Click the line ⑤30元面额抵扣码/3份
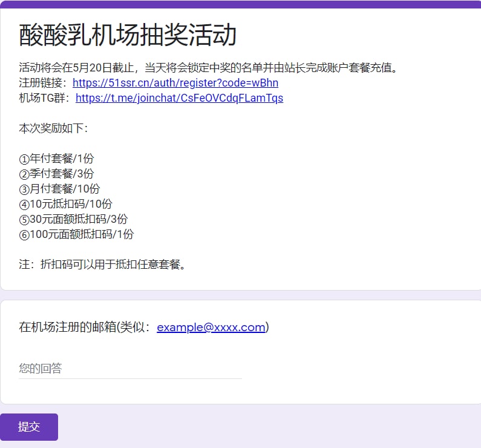The height and width of the screenshot is (448, 481). (x=73, y=219)
